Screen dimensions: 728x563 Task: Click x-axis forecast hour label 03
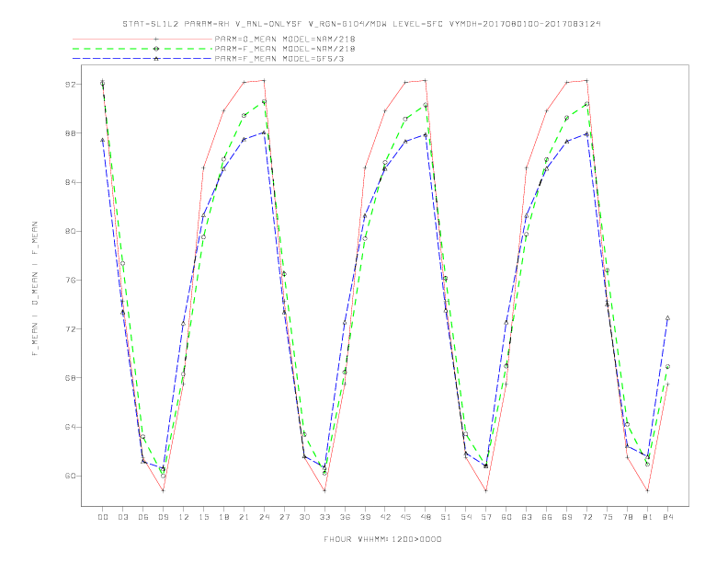pos(122,517)
